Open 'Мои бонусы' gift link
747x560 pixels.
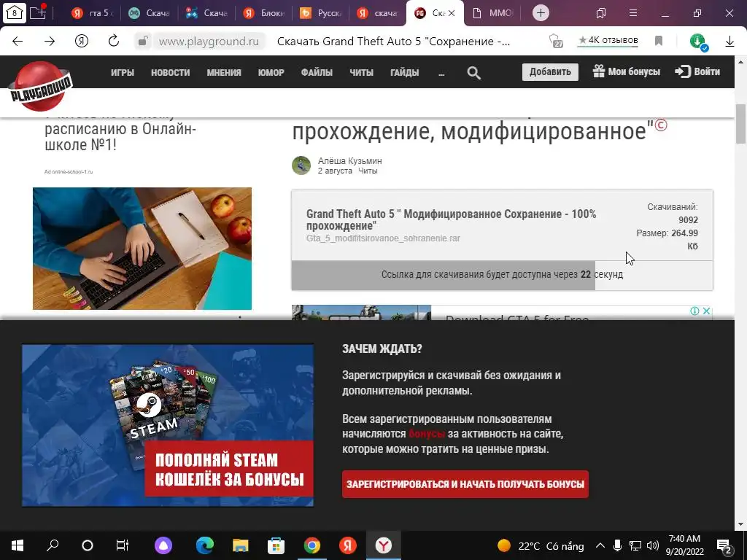coord(627,72)
